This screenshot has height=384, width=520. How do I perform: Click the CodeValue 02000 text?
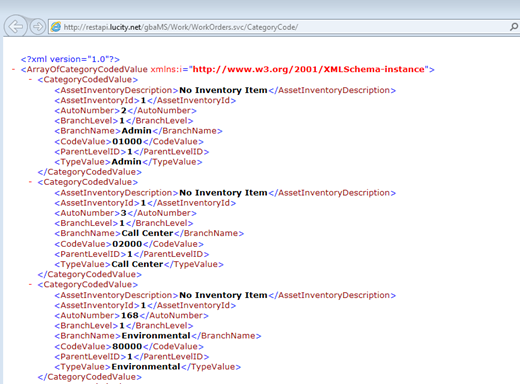tap(127, 244)
